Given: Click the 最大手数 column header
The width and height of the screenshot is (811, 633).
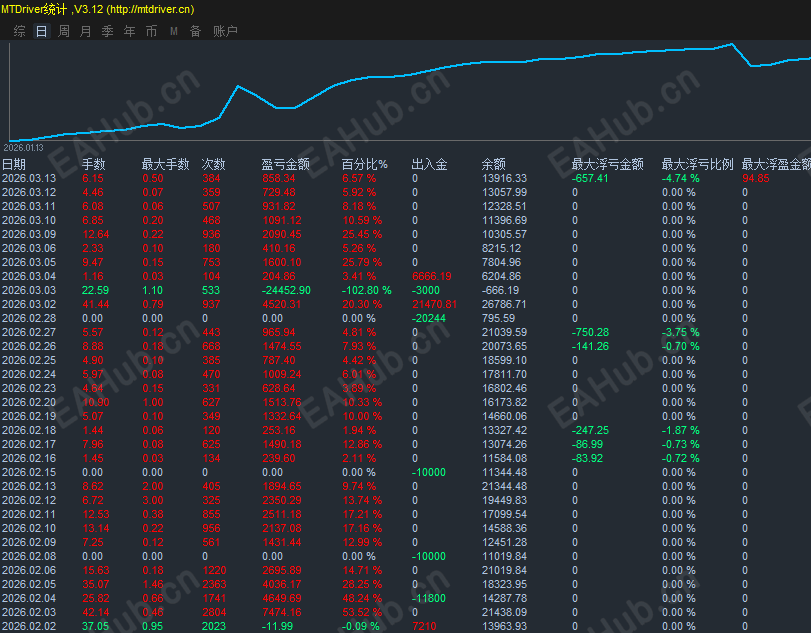Looking at the screenshot, I should click(166, 164).
